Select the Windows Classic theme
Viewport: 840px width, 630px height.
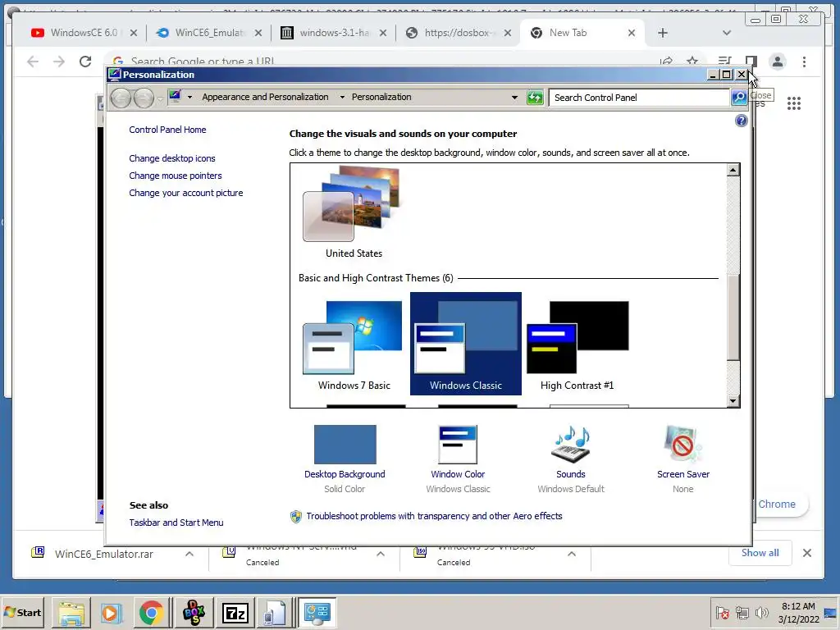466,344
